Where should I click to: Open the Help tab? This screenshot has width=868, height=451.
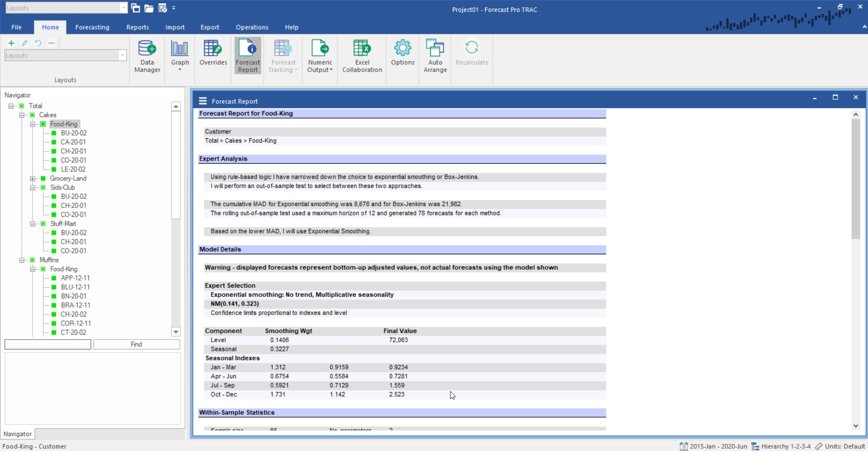[x=291, y=27]
